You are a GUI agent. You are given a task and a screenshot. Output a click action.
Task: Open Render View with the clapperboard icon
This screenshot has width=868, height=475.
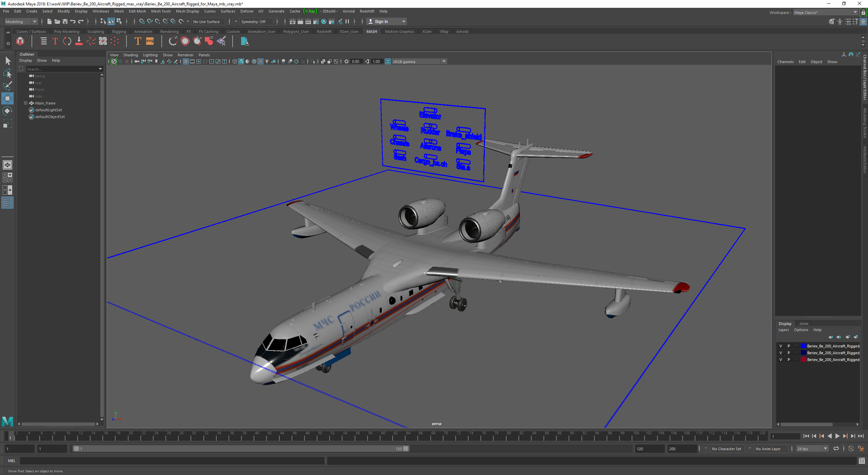coord(293,21)
